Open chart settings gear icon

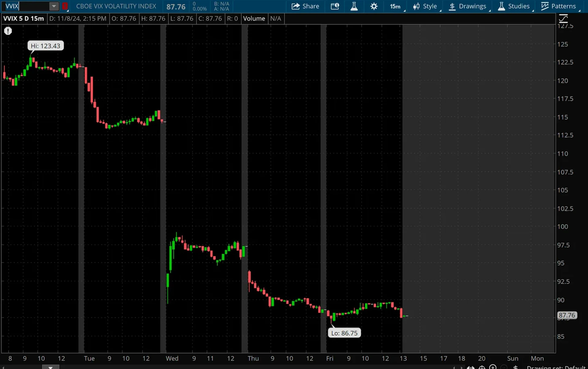pyautogui.click(x=374, y=6)
